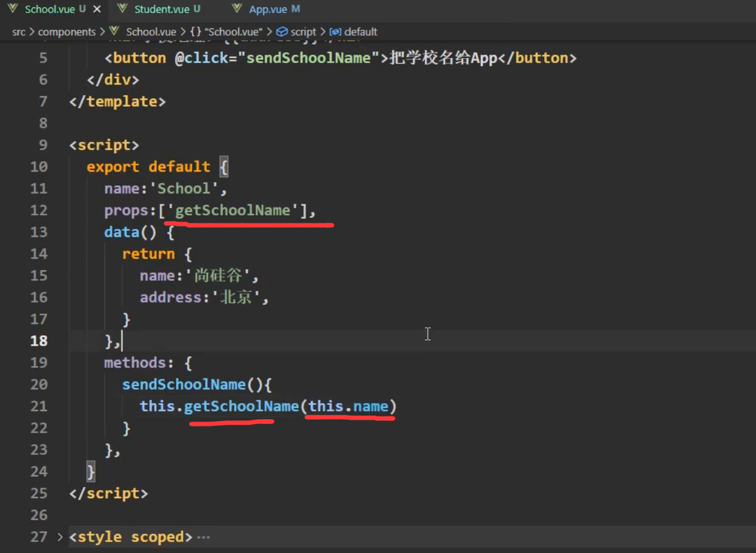
Task: Click line number 12 in the gutter
Action: click(x=39, y=210)
